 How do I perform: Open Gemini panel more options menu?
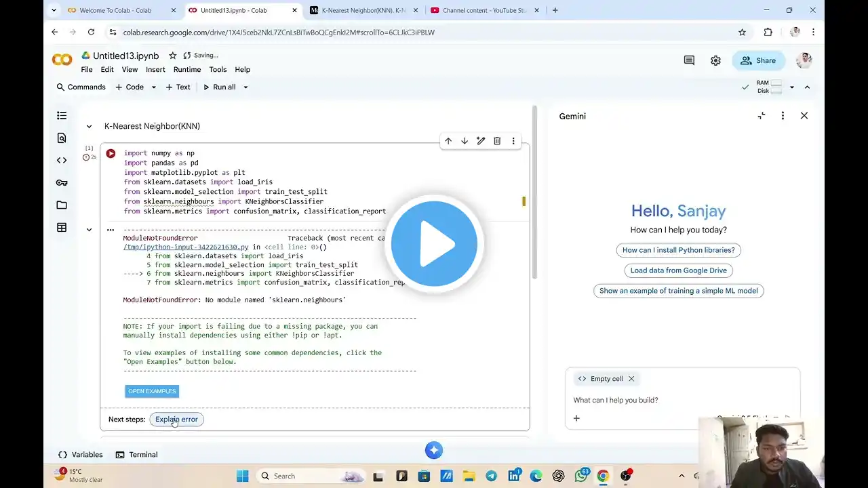[783, 116]
